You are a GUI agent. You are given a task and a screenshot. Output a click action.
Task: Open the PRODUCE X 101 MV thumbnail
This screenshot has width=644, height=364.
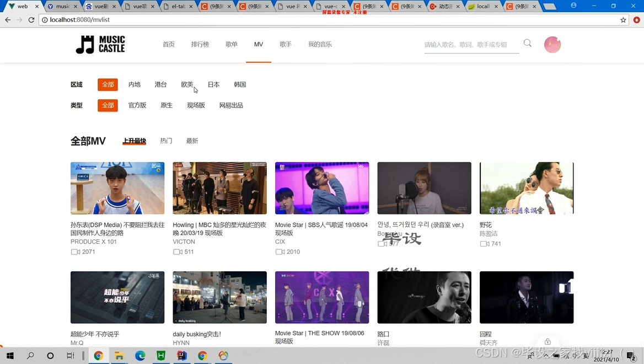[x=117, y=188]
